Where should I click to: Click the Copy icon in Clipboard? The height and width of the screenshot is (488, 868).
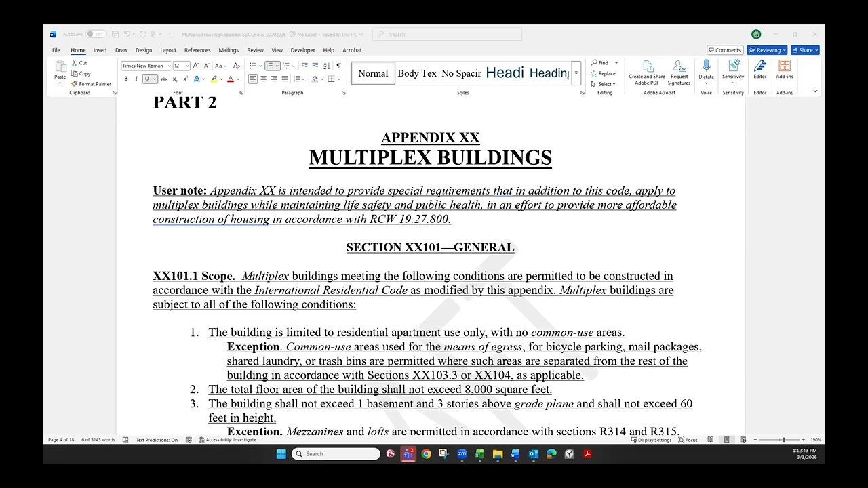coord(75,73)
